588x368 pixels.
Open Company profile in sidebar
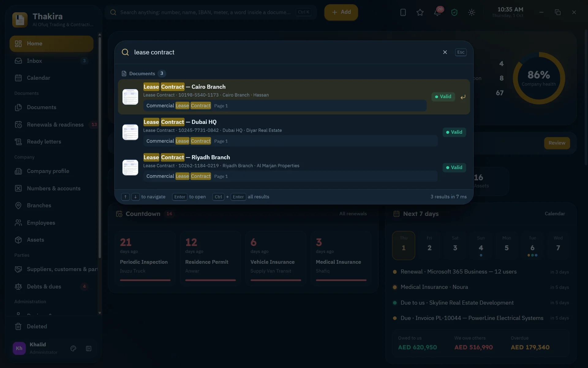(51, 171)
